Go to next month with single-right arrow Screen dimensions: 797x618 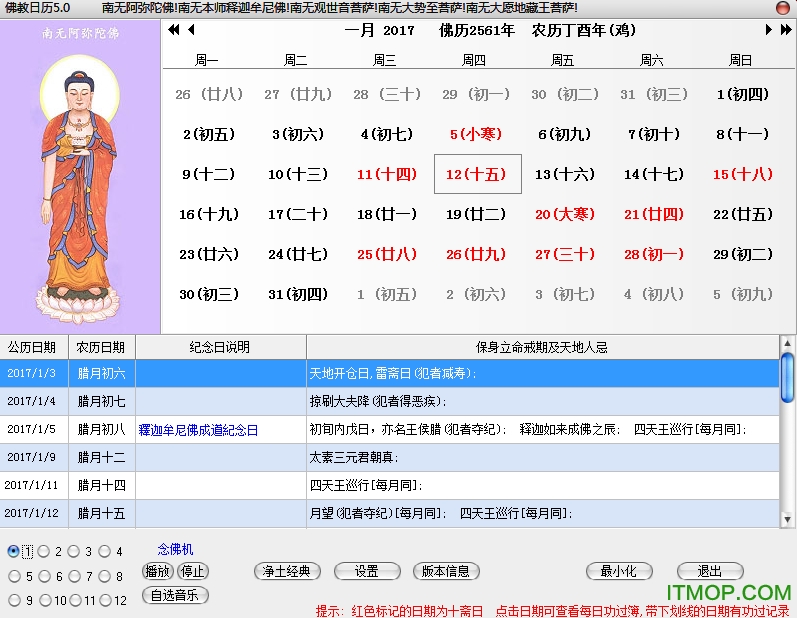768,29
